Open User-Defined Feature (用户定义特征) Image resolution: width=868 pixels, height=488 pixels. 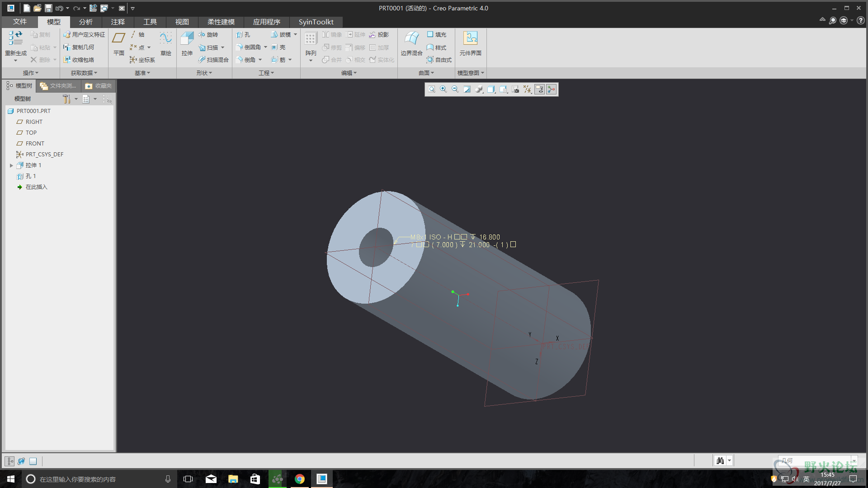point(84,34)
